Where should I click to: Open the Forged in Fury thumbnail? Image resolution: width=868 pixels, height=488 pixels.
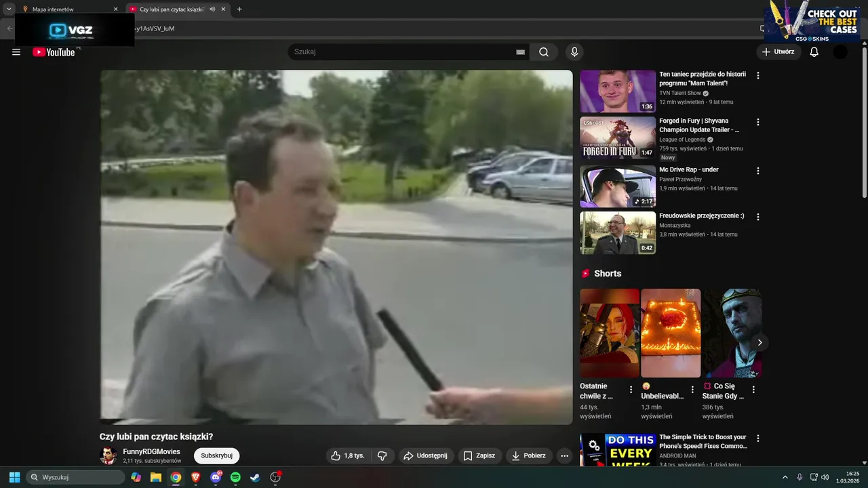click(618, 138)
